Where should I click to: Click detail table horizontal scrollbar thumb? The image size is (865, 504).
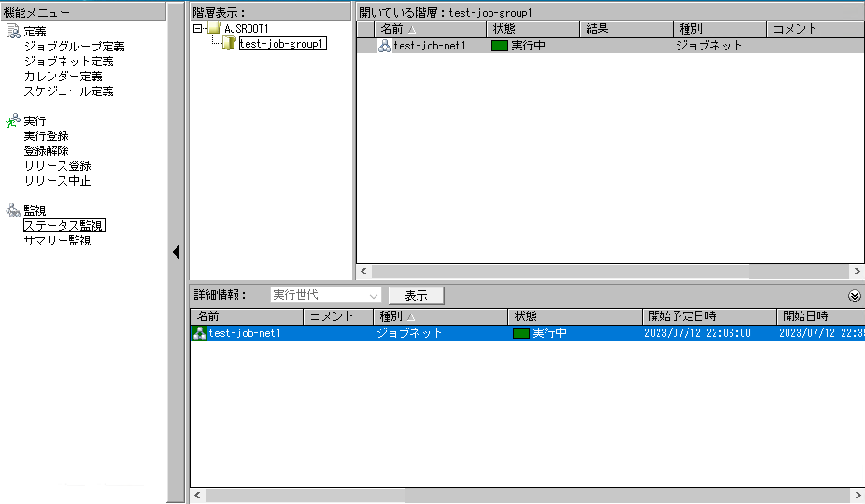tap(305, 496)
